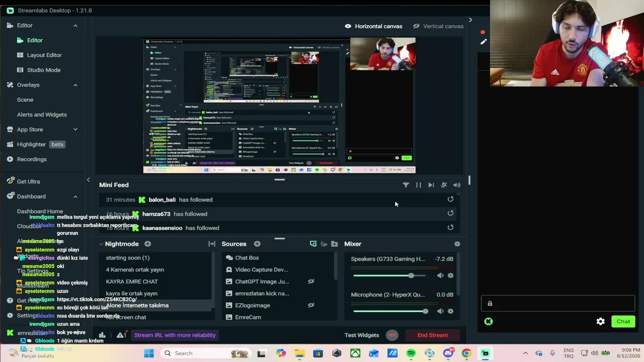
Task: Open Spotify from the taskbar
Action: 411,353
